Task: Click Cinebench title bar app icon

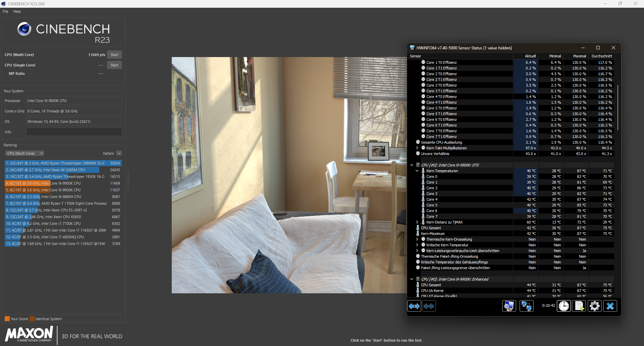Action: [4, 4]
